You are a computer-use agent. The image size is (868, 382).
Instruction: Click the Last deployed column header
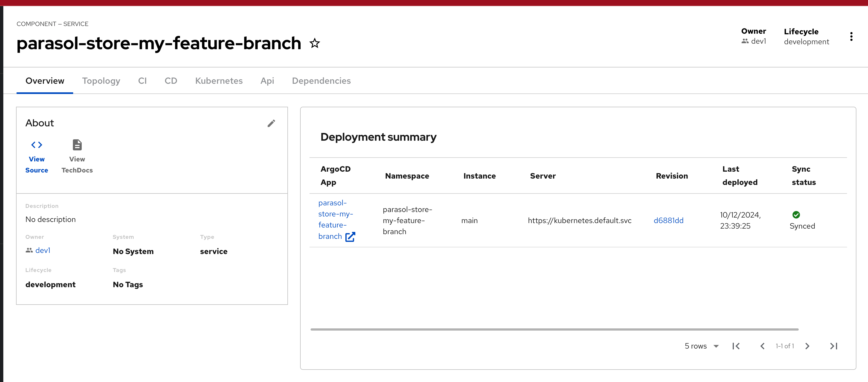click(x=740, y=176)
